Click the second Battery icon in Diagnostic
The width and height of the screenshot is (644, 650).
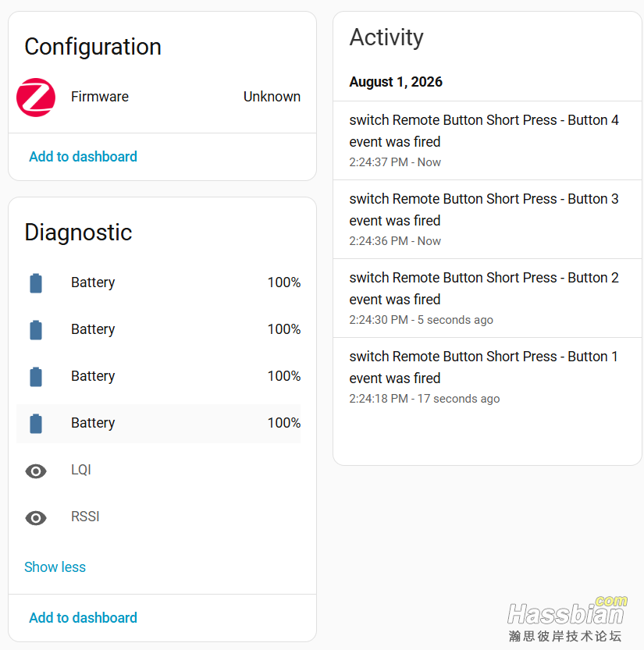pos(36,330)
